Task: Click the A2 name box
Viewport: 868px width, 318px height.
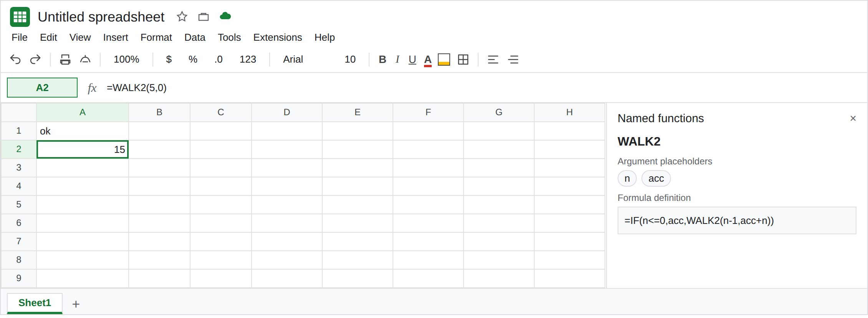Action: 42,88
